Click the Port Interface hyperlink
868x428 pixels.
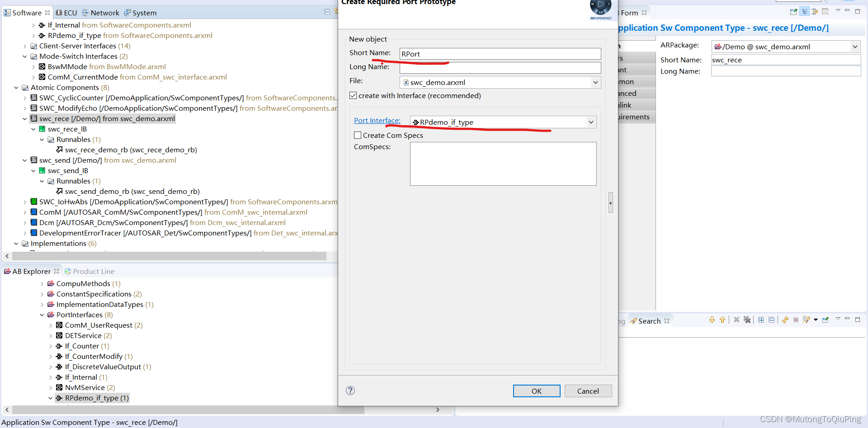(377, 120)
